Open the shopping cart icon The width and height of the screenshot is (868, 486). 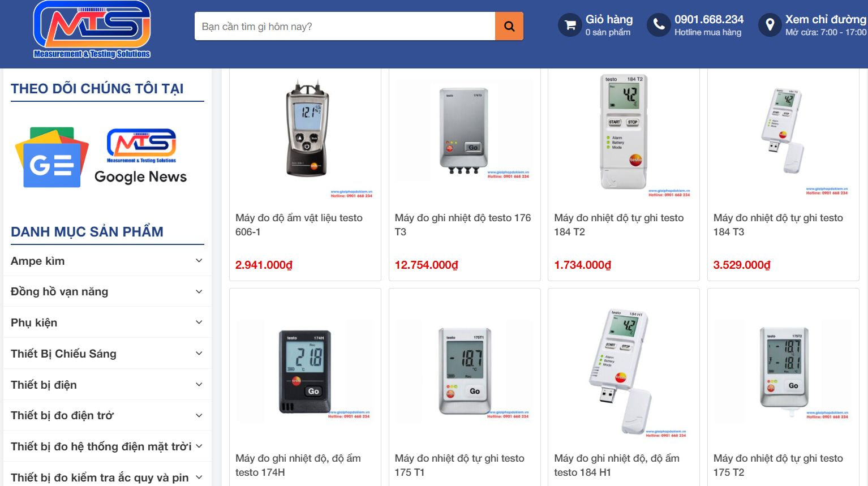[570, 25]
